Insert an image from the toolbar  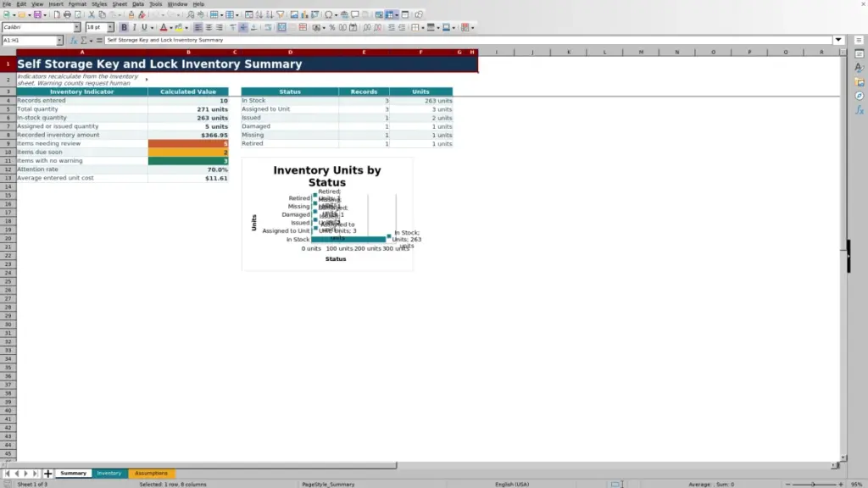[x=294, y=14]
